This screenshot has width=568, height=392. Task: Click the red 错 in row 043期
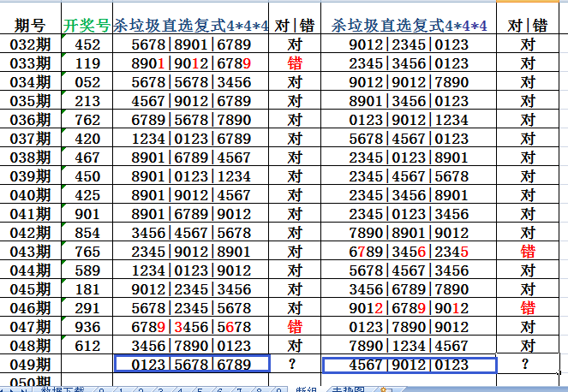pos(529,251)
